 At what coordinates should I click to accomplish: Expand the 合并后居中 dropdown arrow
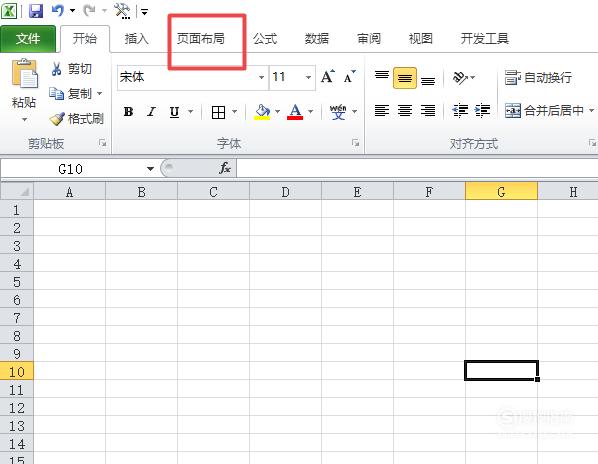tap(591, 111)
